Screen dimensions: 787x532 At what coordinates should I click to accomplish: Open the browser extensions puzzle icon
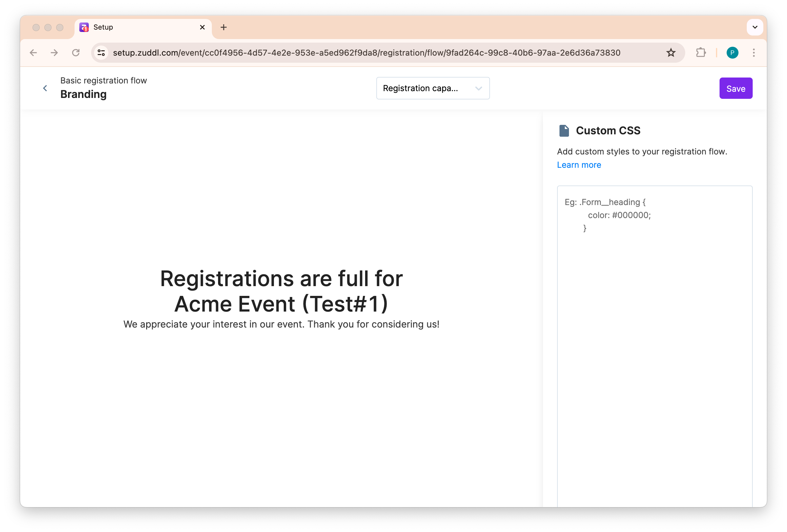tap(701, 53)
